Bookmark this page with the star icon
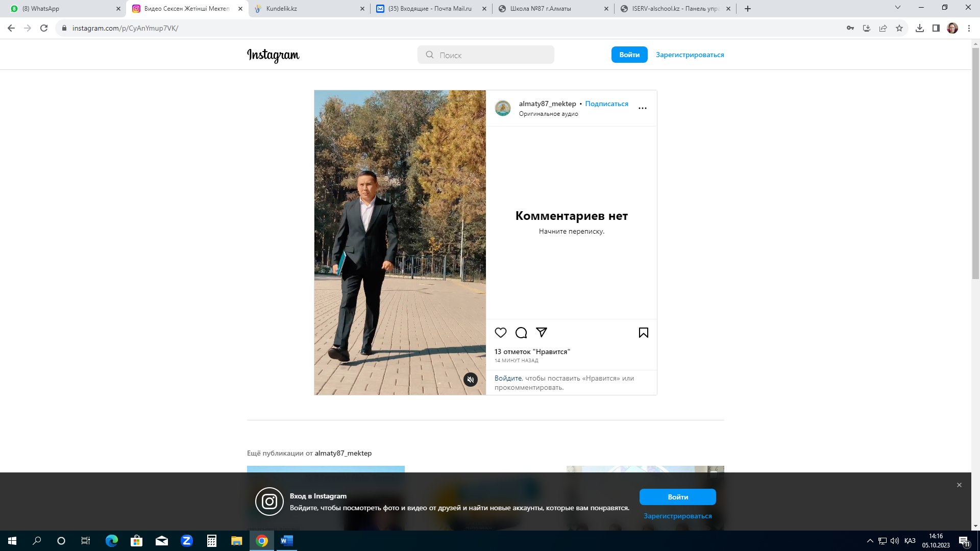This screenshot has width=980, height=551. click(899, 28)
